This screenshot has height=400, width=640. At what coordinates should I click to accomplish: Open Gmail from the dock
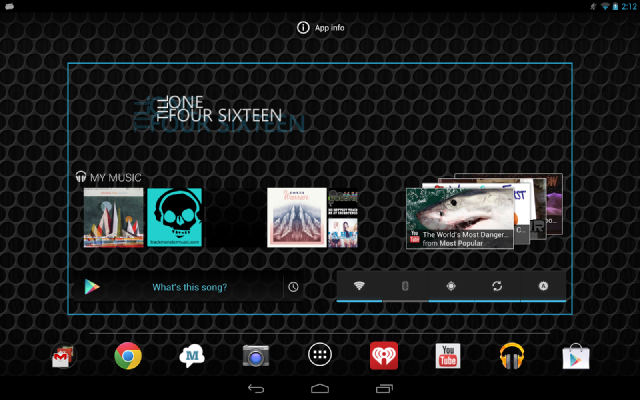click(63, 356)
